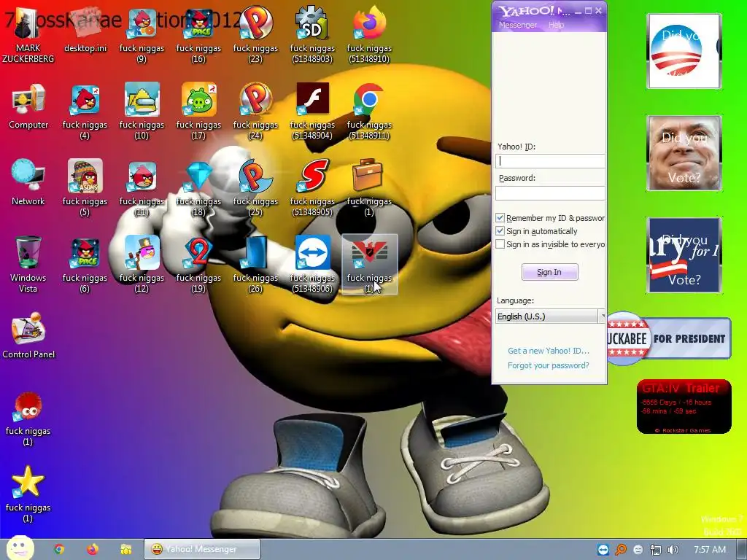Select the Angry Birds shortcut numbered (4)
This screenshot has width=747, height=560.
click(85, 111)
